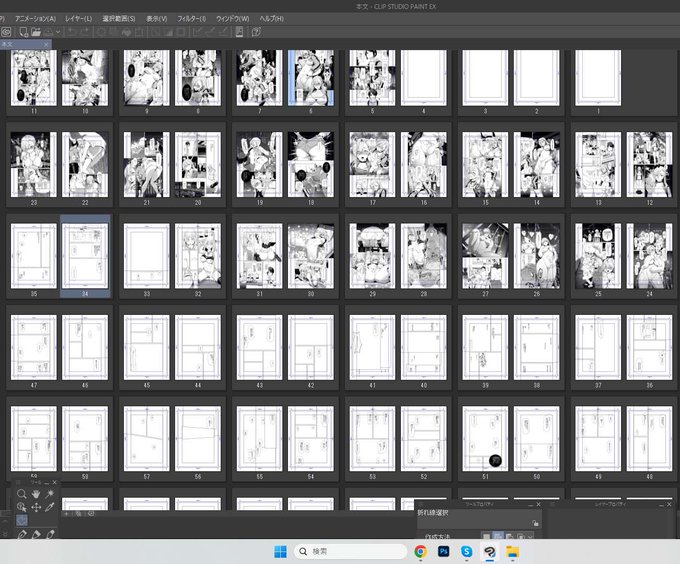Select page 1 blank thumbnail
Viewport: 680px width, 564px height.
pos(598,78)
